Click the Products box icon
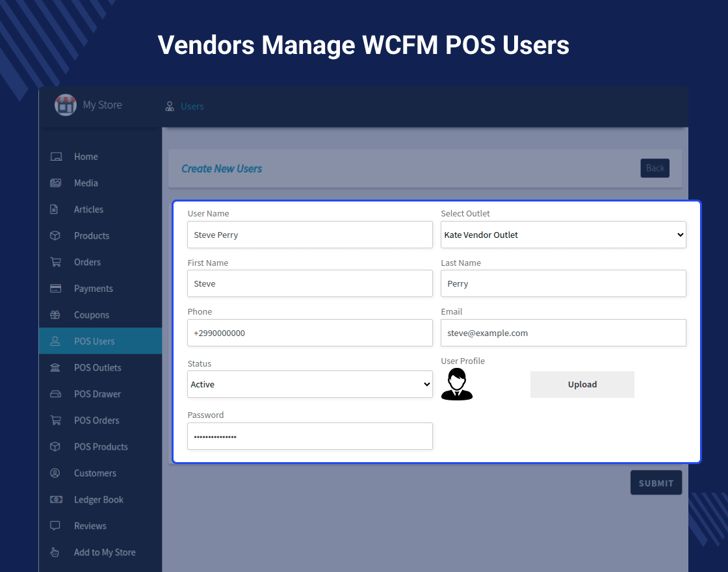The width and height of the screenshot is (728, 572). pyautogui.click(x=55, y=235)
